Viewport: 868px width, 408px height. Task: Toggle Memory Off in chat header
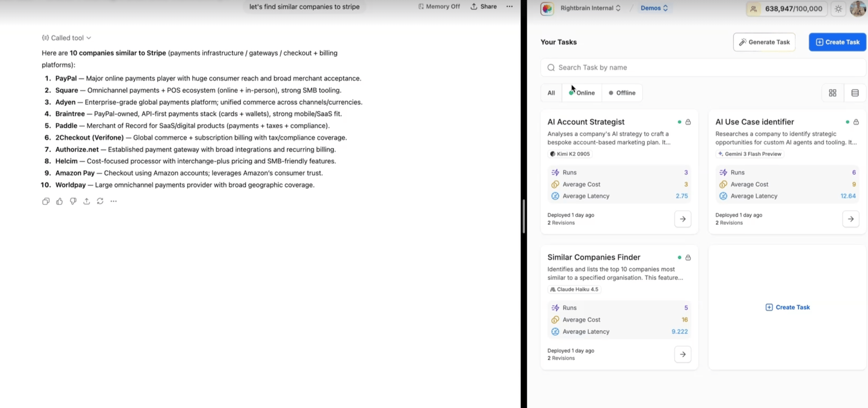pyautogui.click(x=439, y=6)
